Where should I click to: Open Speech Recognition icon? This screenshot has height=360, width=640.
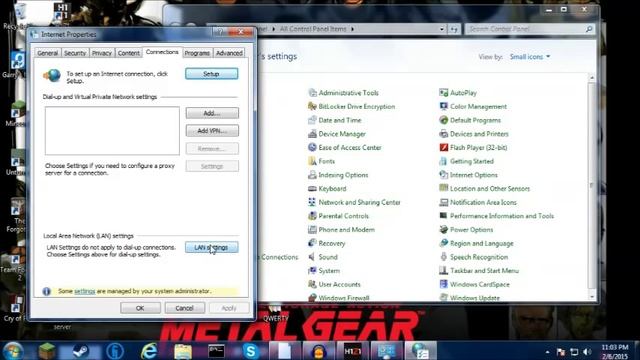[x=444, y=257]
